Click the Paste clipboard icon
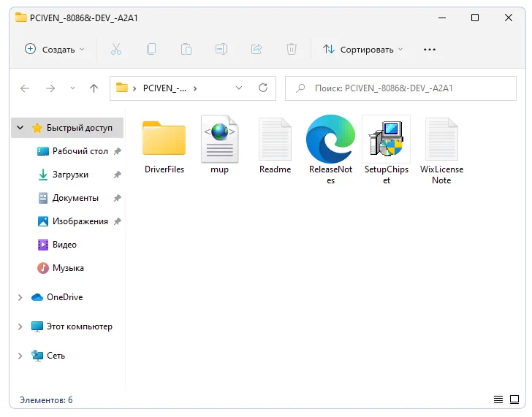Screen dimensions: 532x417 pos(186,50)
